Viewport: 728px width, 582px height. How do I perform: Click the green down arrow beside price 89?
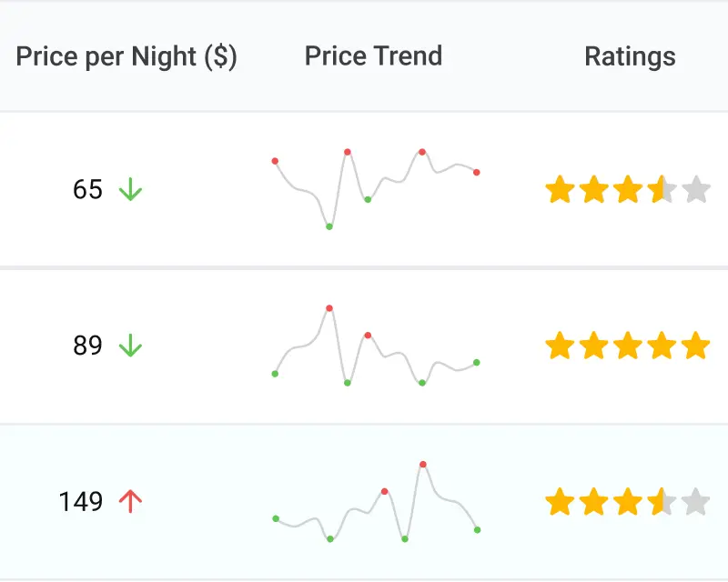[131, 346]
